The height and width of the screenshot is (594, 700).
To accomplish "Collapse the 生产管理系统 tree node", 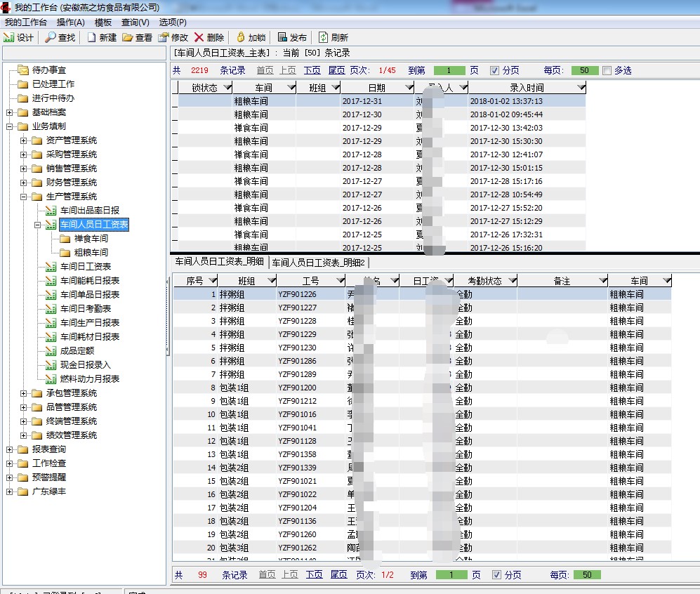I will click(23, 197).
